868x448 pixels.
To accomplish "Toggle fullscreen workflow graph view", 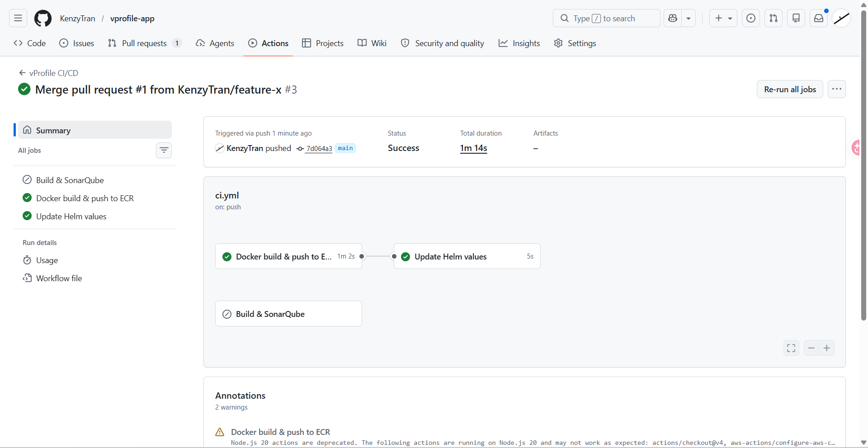I will [791, 348].
